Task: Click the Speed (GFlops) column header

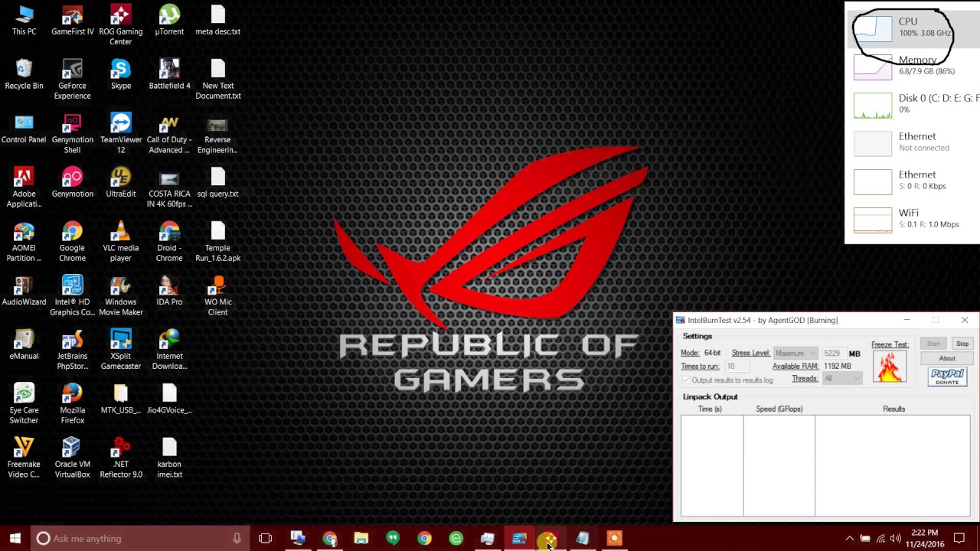Action: 779,409
